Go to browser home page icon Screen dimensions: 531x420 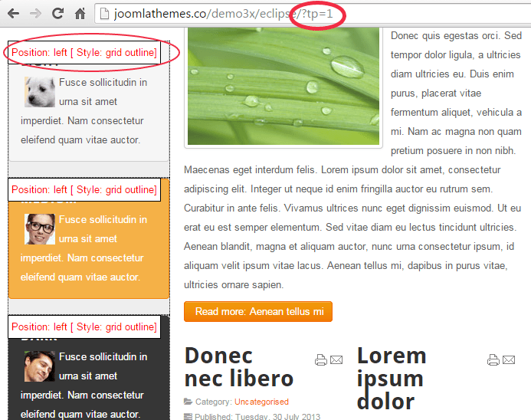[80, 14]
